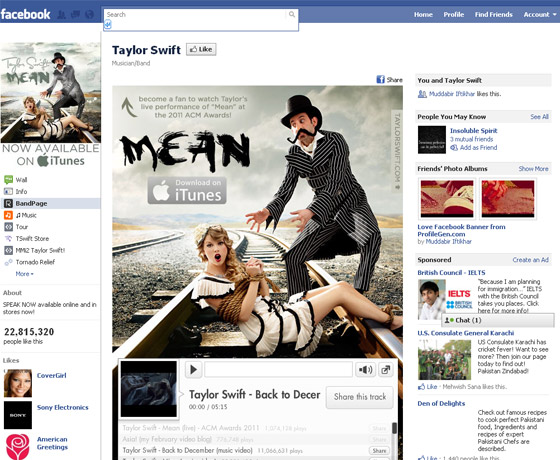Click the Chat presence icon
This screenshot has width=560, height=460.
tap(449, 320)
